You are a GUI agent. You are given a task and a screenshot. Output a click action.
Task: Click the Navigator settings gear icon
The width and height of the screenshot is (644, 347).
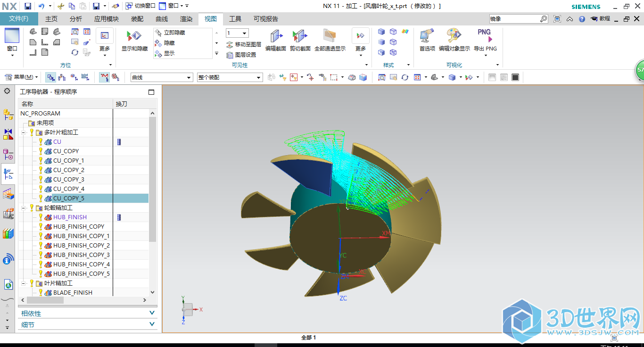tap(7, 91)
